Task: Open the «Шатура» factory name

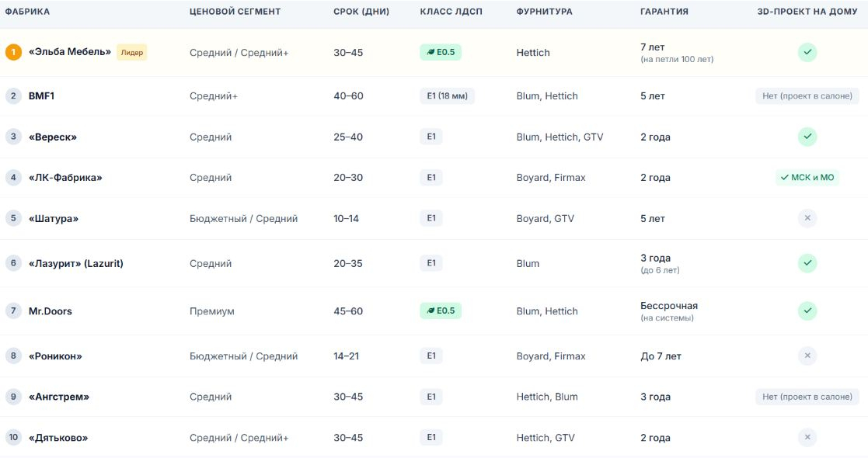Action: coord(53,218)
